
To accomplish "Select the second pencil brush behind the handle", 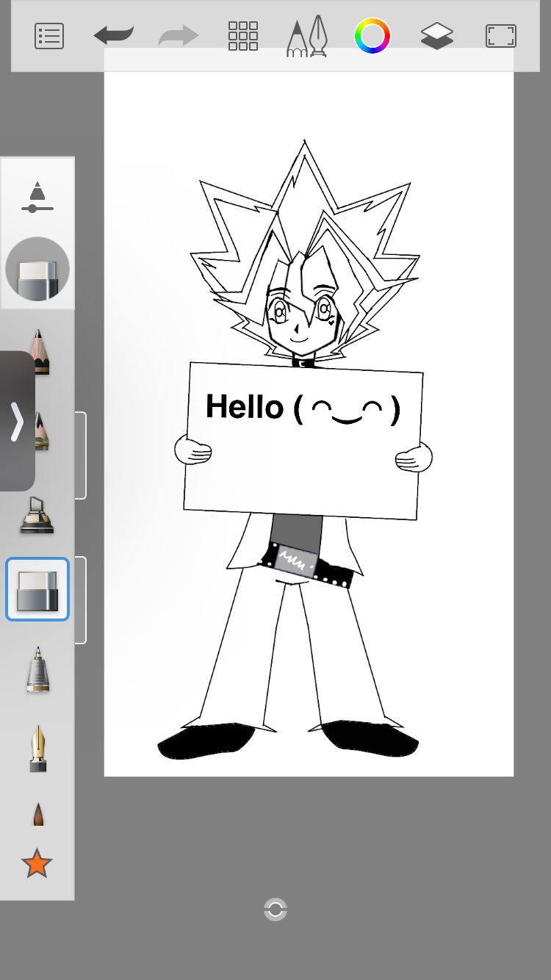I will pyautogui.click(x=43, y=431).
